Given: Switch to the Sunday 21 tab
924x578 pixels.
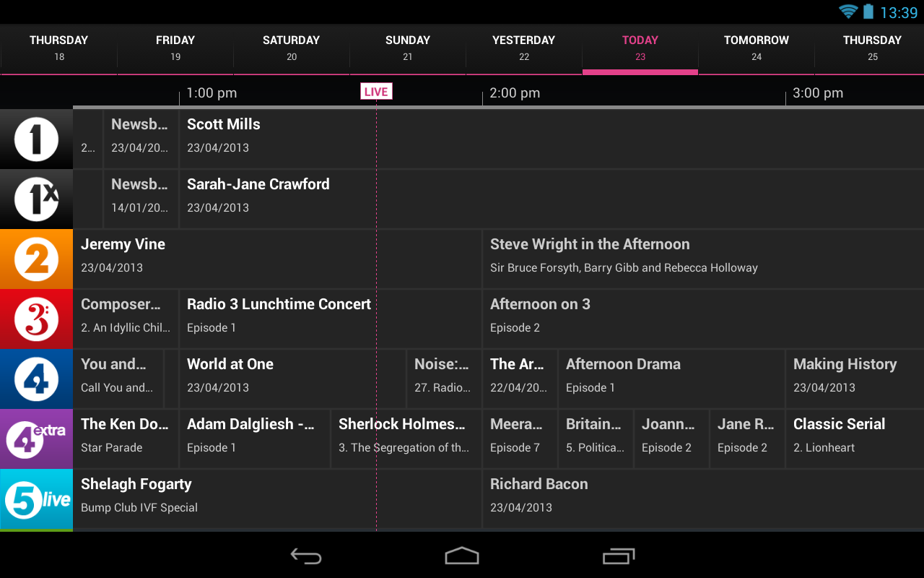Looking at the screenshot, I should tap(408, 48).
